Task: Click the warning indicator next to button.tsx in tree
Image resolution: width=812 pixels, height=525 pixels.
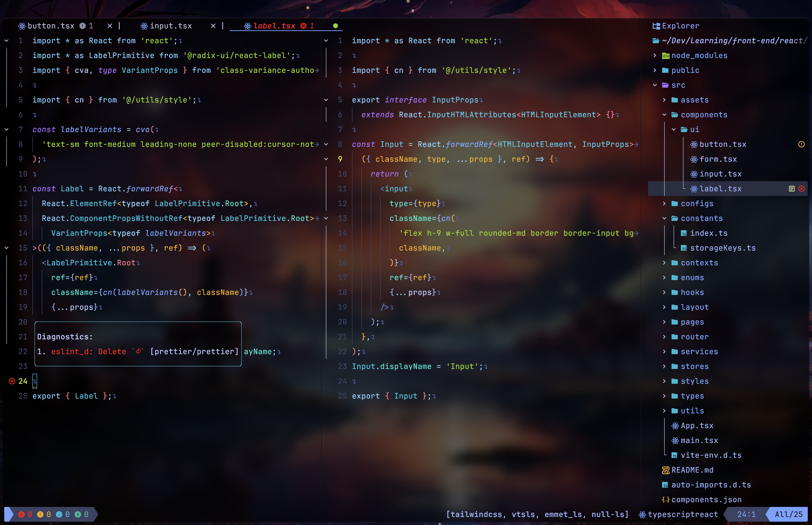Action: click(801, 145)
